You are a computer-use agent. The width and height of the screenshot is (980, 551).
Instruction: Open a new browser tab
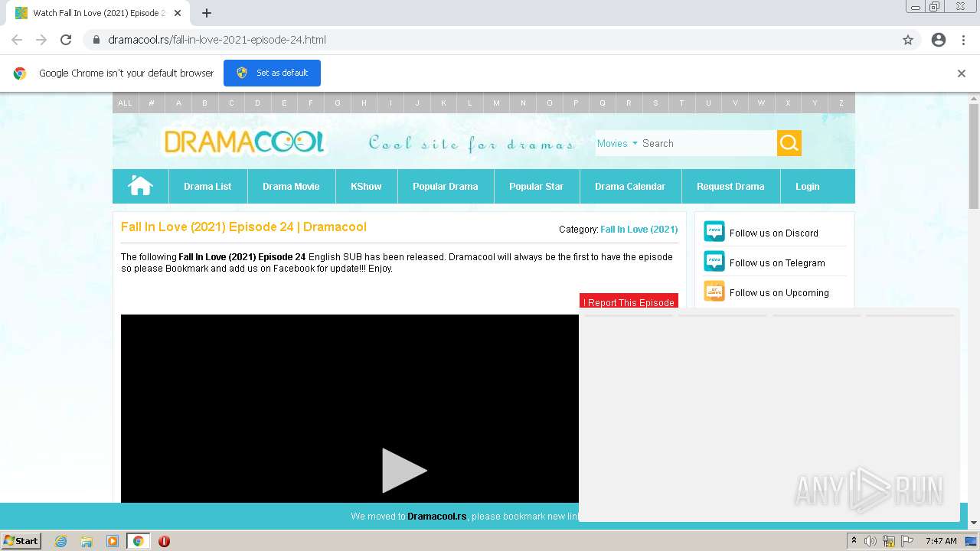coord(206,13)
